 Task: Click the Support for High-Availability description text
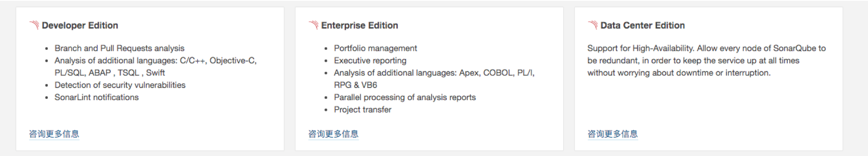706,60
